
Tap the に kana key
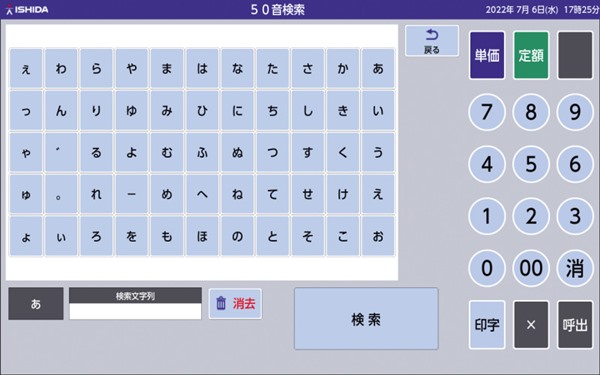coord(237,111)
